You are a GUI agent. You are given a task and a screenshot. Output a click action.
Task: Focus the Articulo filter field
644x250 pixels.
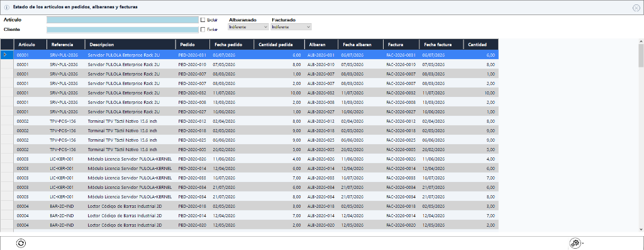(123, 20)
